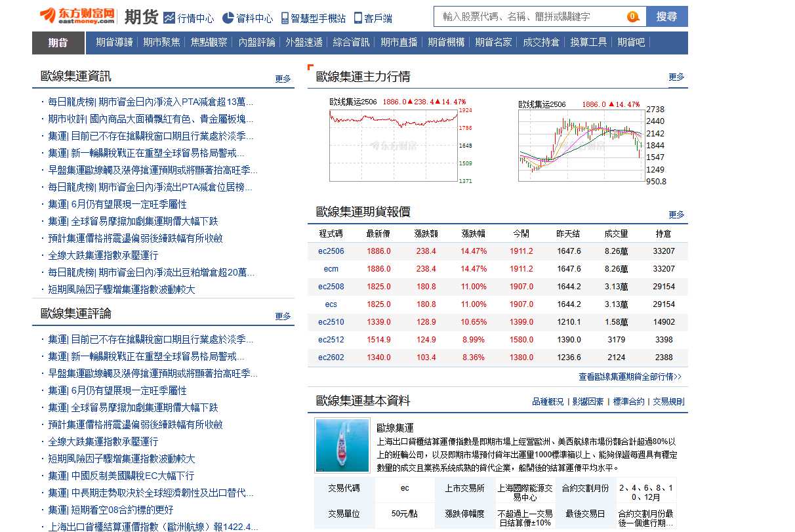795x532 pixels.
Task: Click ec2510 latest price 1339.0
Action: (378, 322)
